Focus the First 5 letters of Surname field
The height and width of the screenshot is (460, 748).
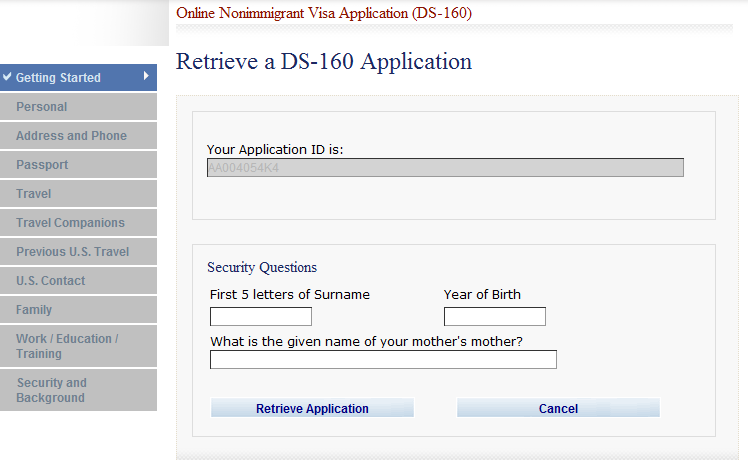click(261, 317)
